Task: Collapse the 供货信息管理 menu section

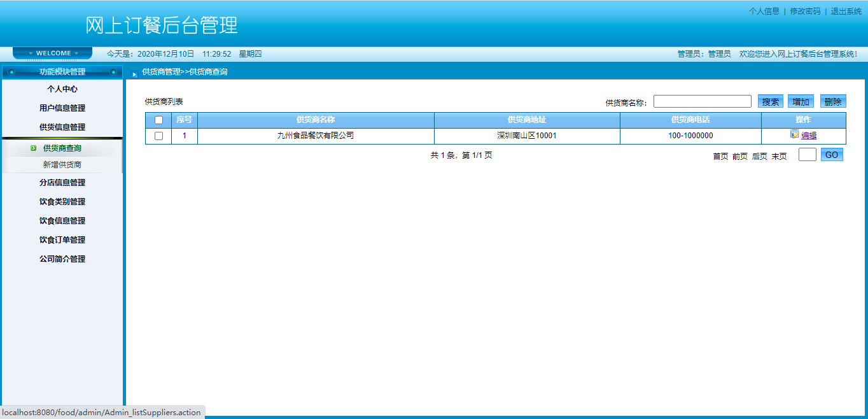Action: click(x=62, y=127)
